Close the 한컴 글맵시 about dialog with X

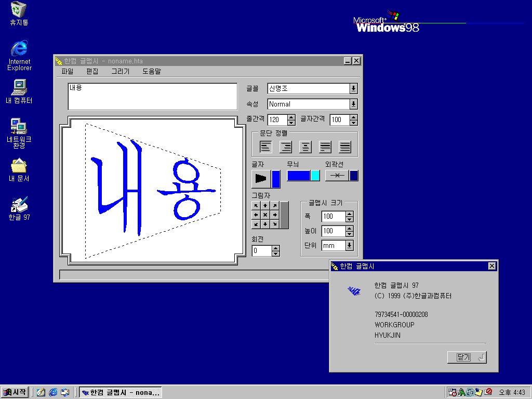[492, 266]
